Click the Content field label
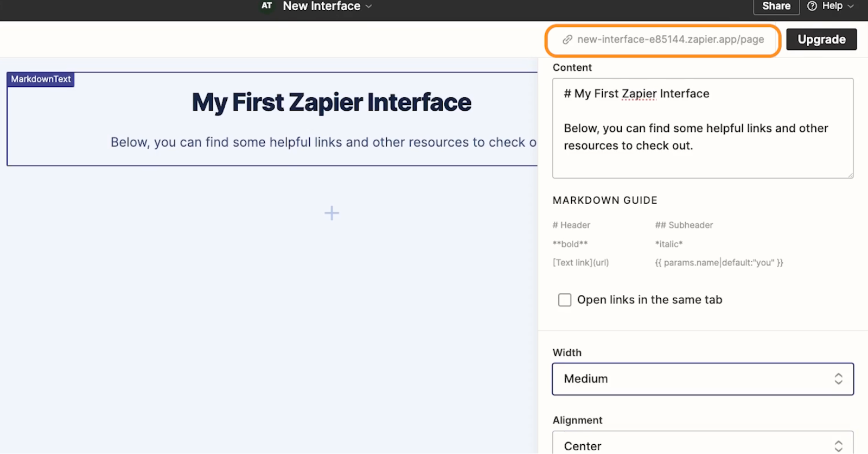 [572, 67]
